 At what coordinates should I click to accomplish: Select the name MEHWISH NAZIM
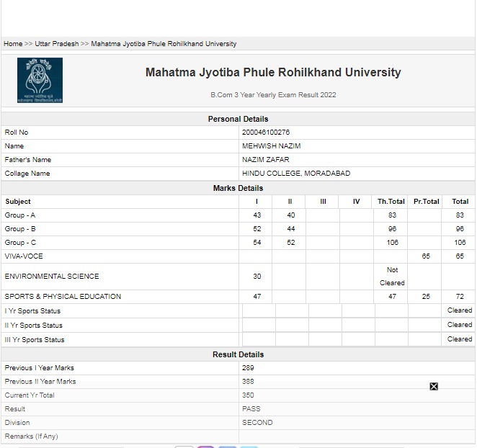tap(272, 146)
